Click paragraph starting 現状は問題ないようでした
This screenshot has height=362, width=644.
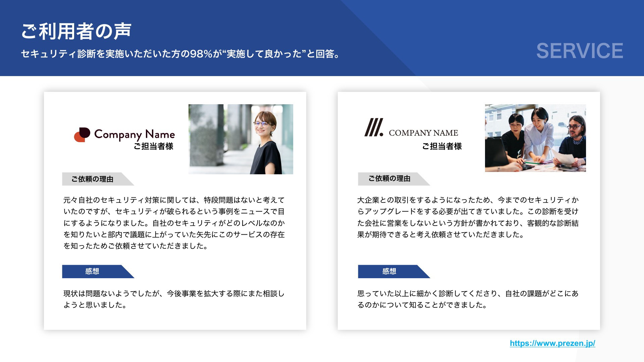pos(174,299)
